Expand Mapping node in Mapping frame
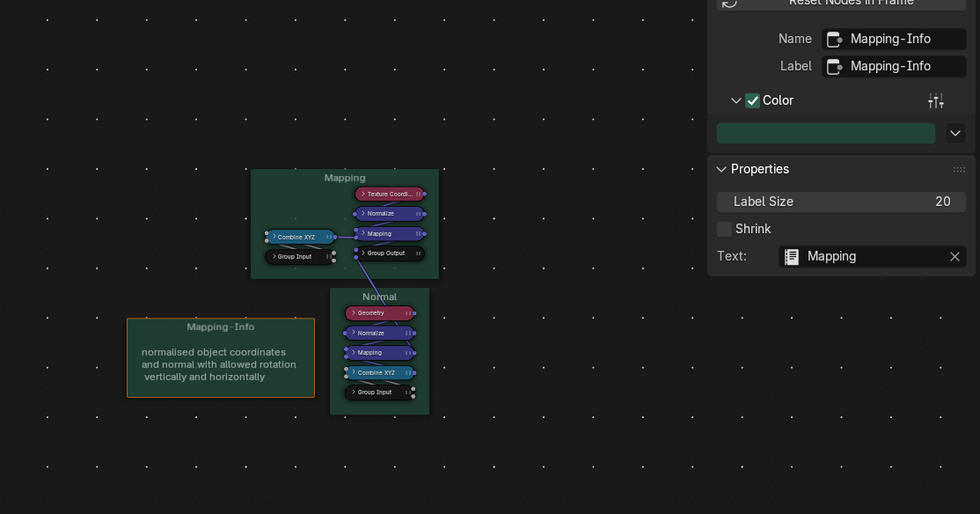 [363, 233]
